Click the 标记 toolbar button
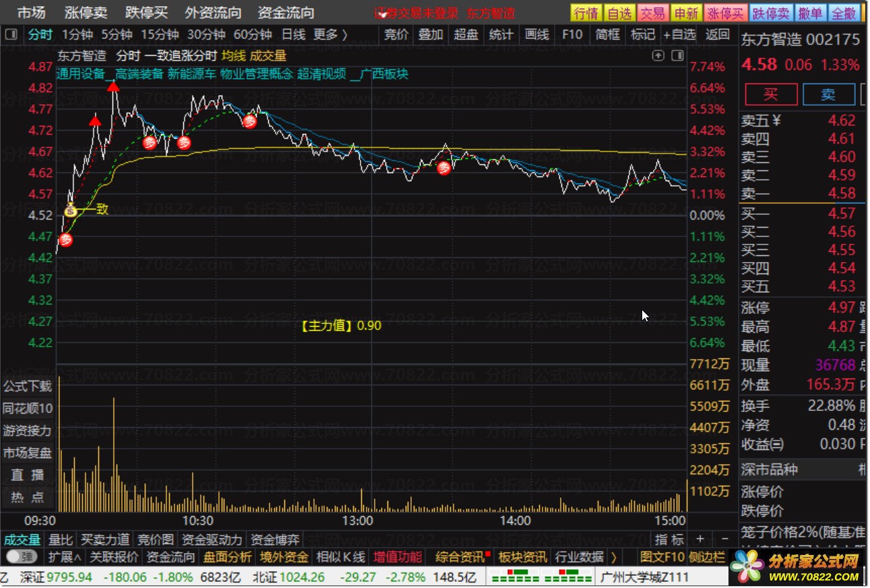This screenshot has width=870, height=588. pos(642,34)
